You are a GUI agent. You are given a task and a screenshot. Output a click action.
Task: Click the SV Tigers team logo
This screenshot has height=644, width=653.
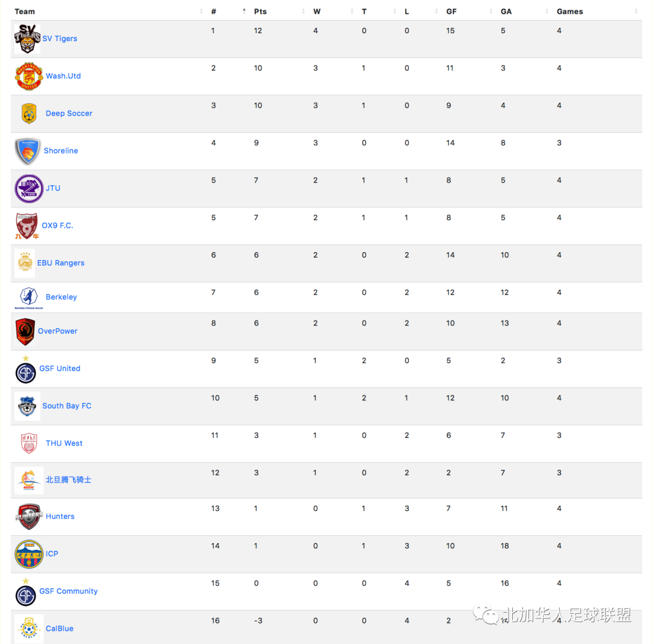tap(27, 39)
